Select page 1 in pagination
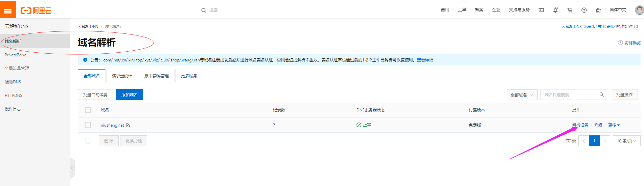 pyautogui.click(x=594, y=141)
